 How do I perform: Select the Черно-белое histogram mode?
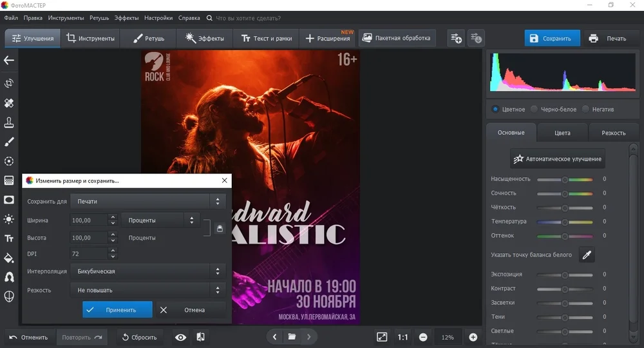(x=535, y=110)
